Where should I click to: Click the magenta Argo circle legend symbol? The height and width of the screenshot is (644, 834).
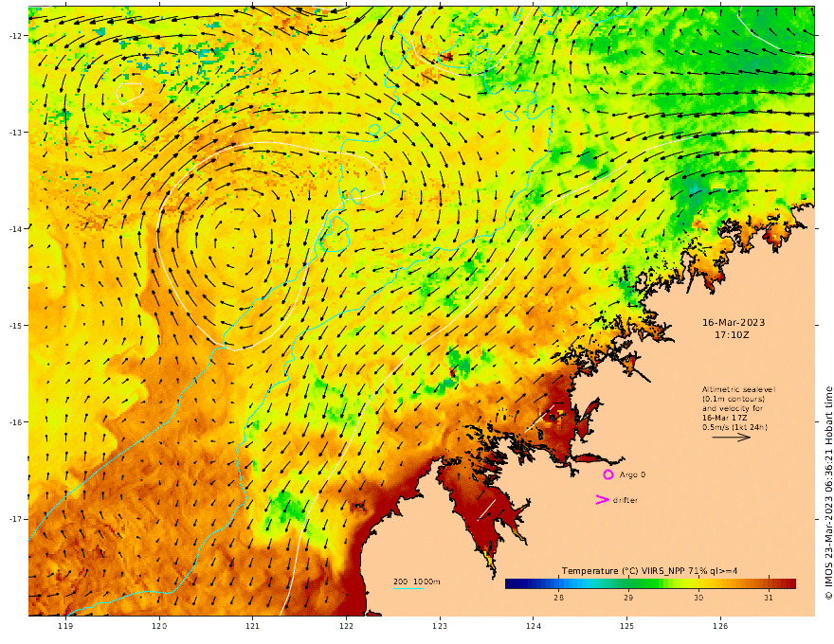(x=607, y=474)
